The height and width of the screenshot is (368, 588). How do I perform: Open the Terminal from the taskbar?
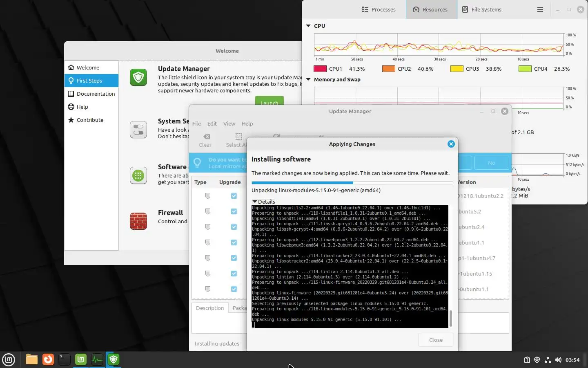(x=65, y=359)
